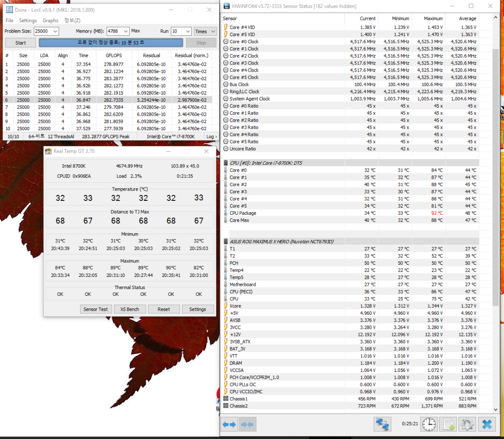This screenshot has width=504, height=439.
Task: Select LinX result row 6
Action: [108, 100]
